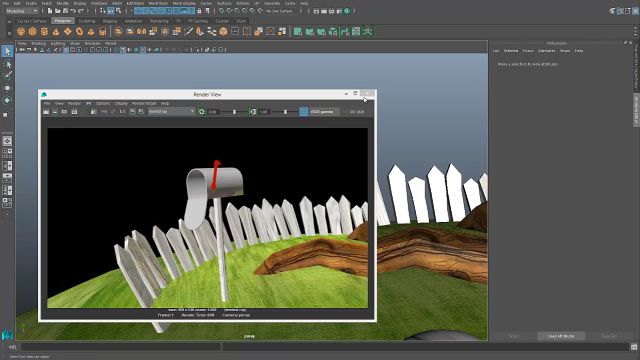640x360 pixels.
Task: Toggle the single pane layout in the left panel
Action: coord(7,141)
